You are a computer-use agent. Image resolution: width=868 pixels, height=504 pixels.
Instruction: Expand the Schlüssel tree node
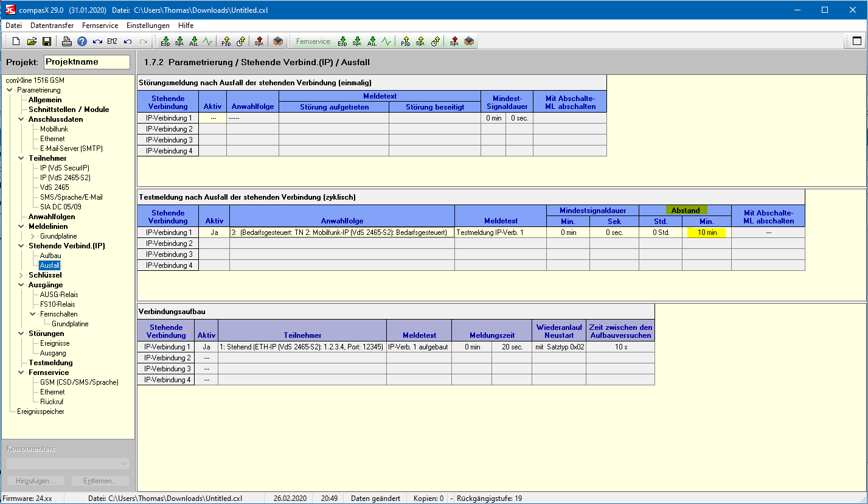point(21,275)
